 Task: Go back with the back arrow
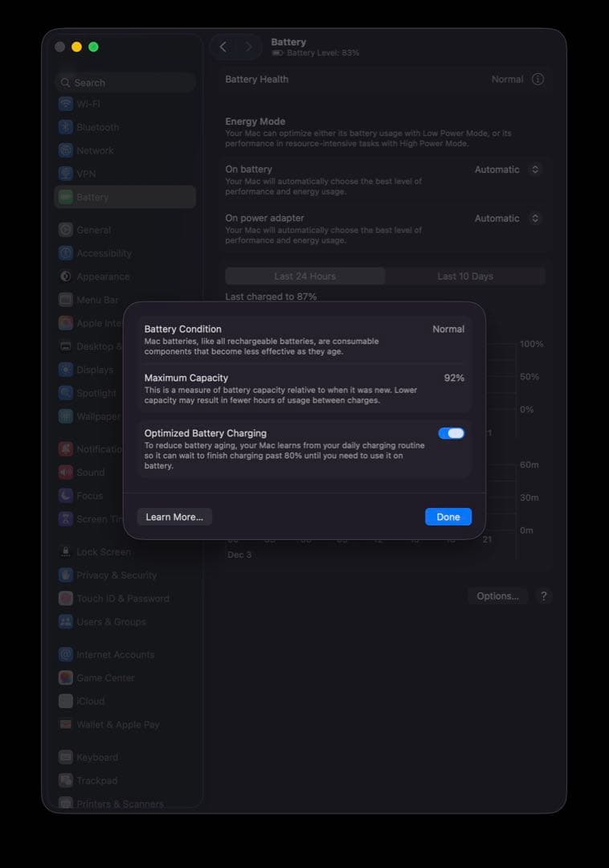(x=223, y=47)
